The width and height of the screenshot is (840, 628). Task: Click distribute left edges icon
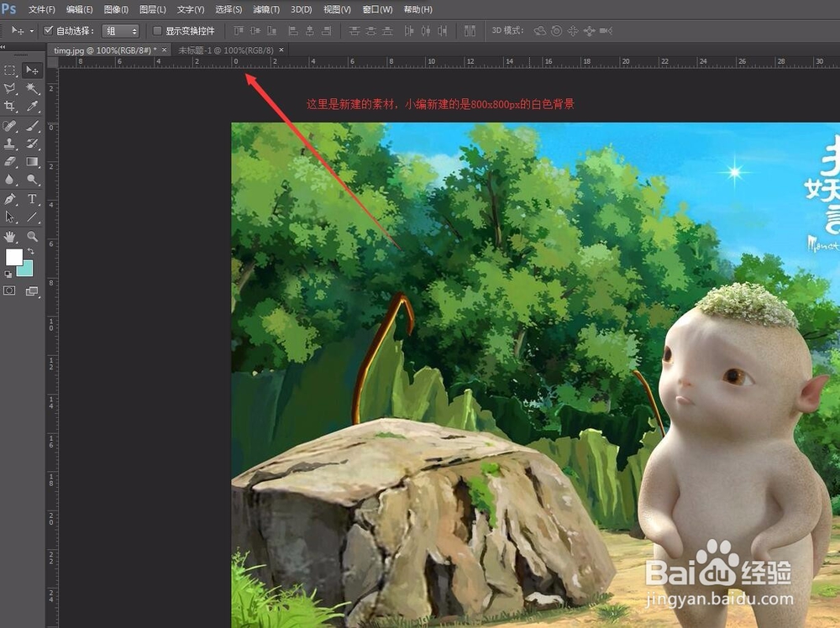pos(409,31)
